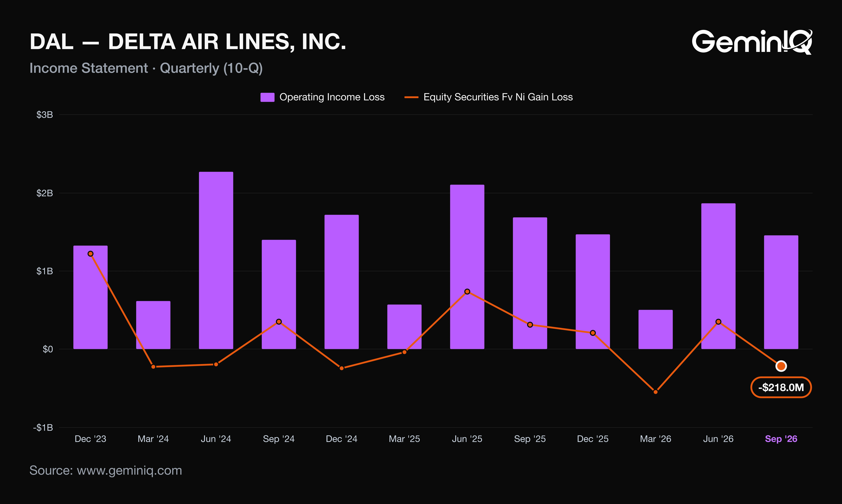The width and height of the screenshot is (842, 504).
Task: Click the Dec '24 orange line data point
Action: tap(341, 368)
